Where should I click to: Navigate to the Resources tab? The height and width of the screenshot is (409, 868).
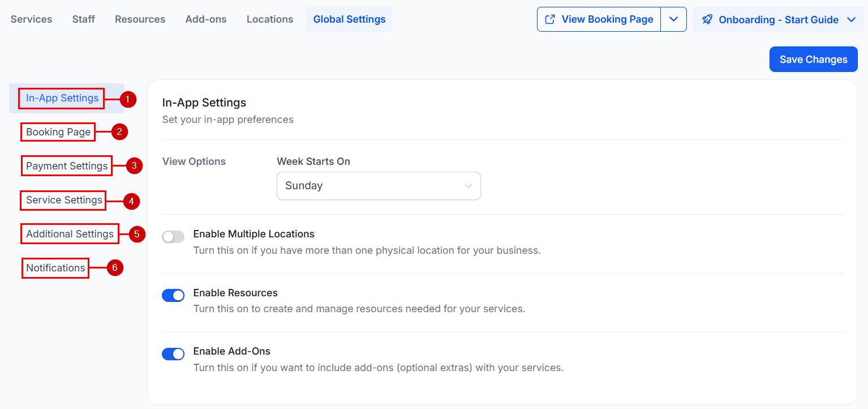pyautogui.click(x=139, y=19)
